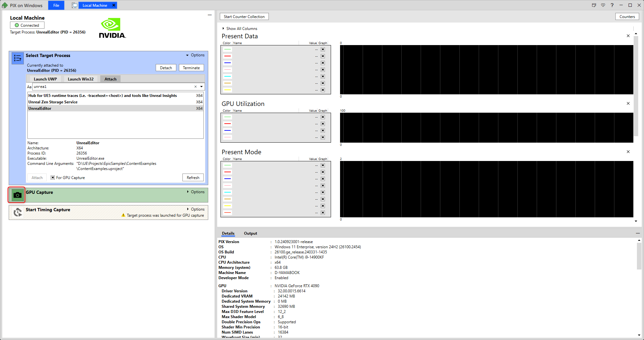Close the GPU Utilization graph panel

click(x=628, y=103)
